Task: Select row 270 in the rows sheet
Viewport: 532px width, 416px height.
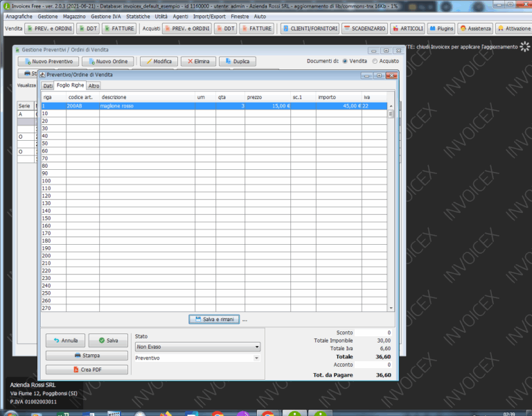Action: coord(214,308)
